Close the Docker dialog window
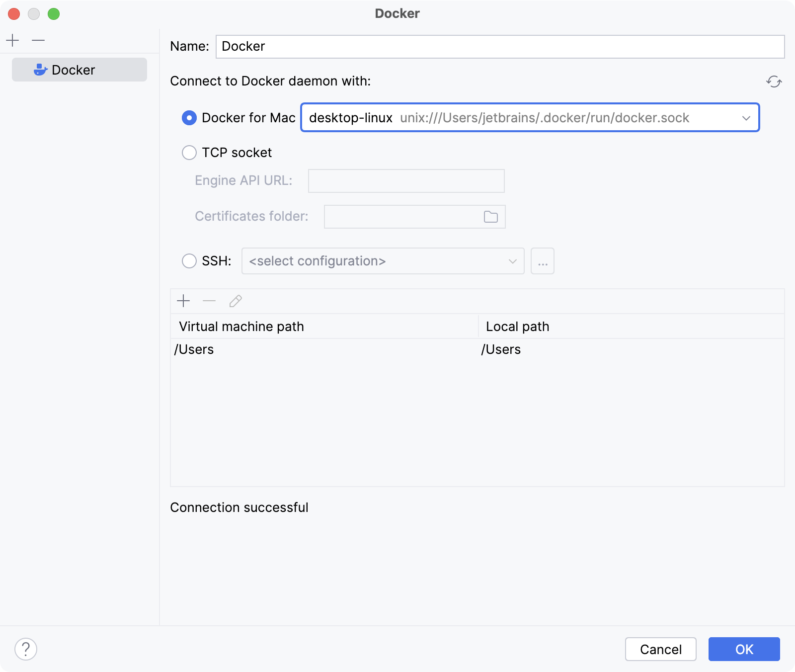Image resolution: width=795 pixels, height=672 pixels. point(14,14)
